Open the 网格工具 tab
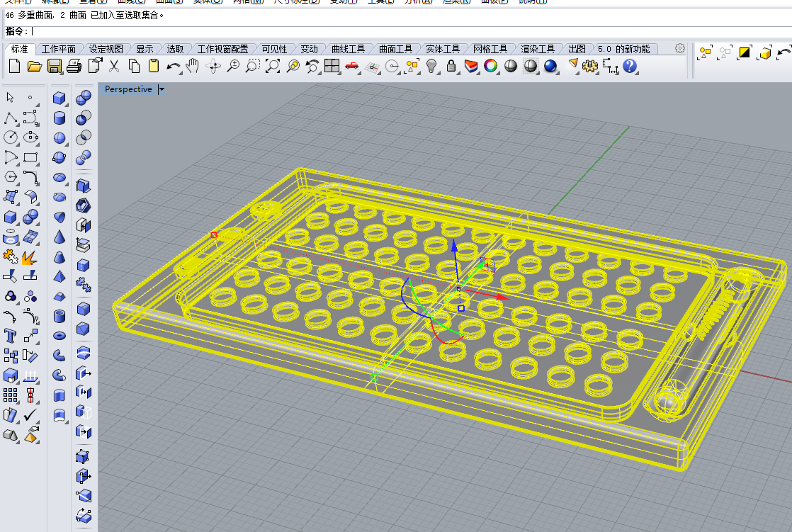 tap(490, 49)
